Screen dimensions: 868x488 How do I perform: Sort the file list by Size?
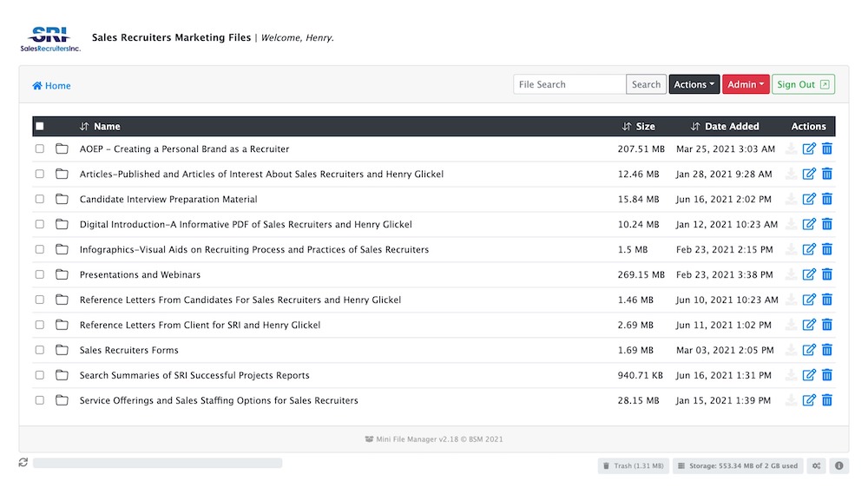click(x=638, y=126)
